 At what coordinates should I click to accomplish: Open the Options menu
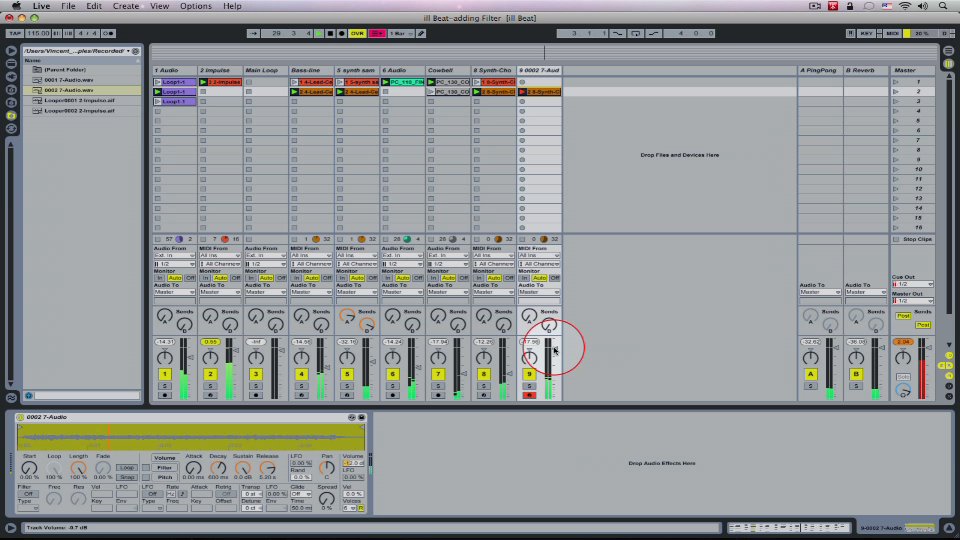195,6
